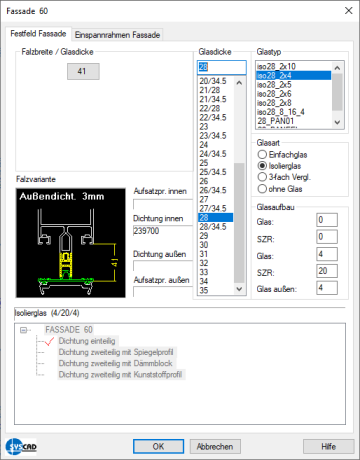
Task: Select the Einfachglas radio button
Action: [262, 154]
